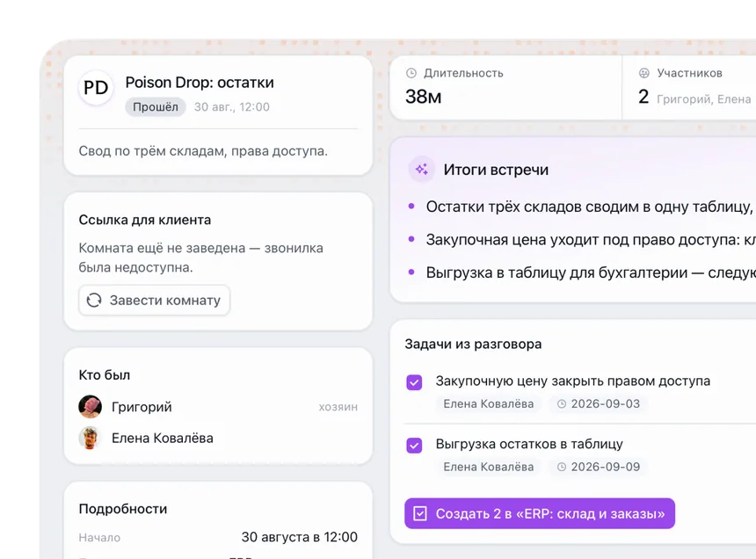Image resolution: width=756 pixels, height=559 pixels.
Task: Click the 2026-09-09 due date chip
Action: coord(599,467)
